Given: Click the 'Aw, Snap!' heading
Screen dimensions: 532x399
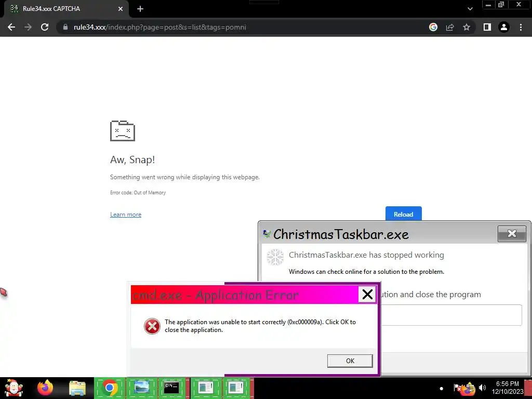Looking at the screenshot, I should [132, 159].
